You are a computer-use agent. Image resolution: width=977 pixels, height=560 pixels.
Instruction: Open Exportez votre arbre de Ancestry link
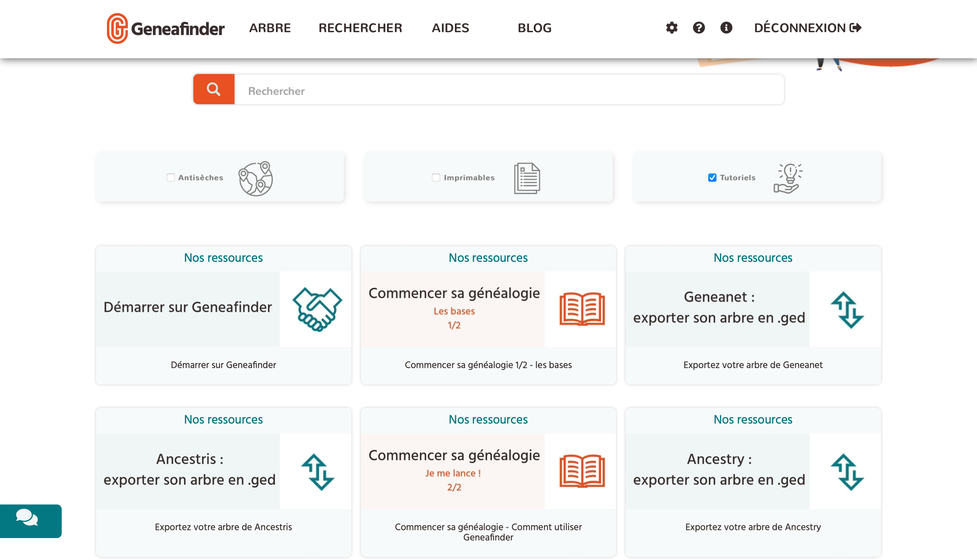[x=753, y=527]
